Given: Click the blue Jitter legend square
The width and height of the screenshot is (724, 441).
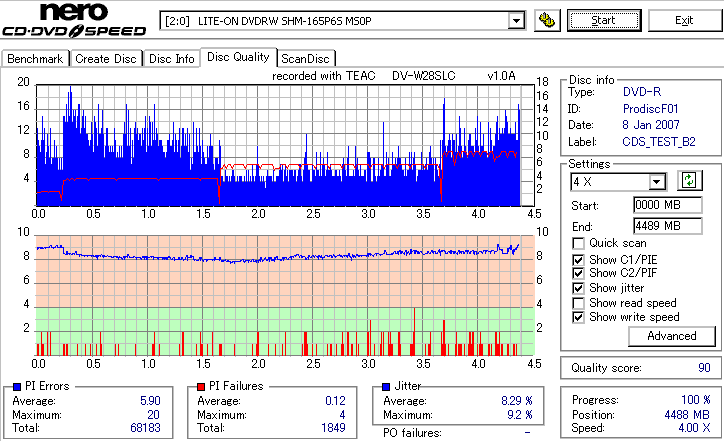Looking at the screenshot, I should [x=386, y=387].
